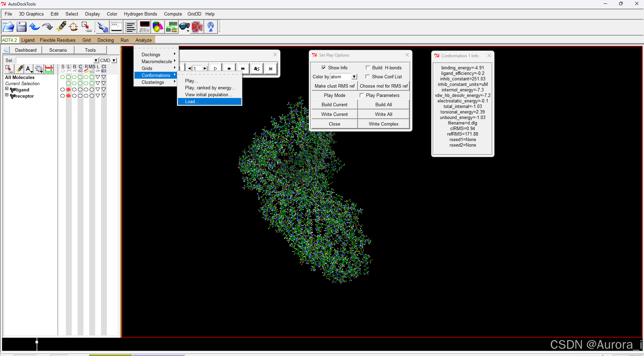Click the green network flowchart icon
Viewport: 644px width, 356px height.
point(171,27)
